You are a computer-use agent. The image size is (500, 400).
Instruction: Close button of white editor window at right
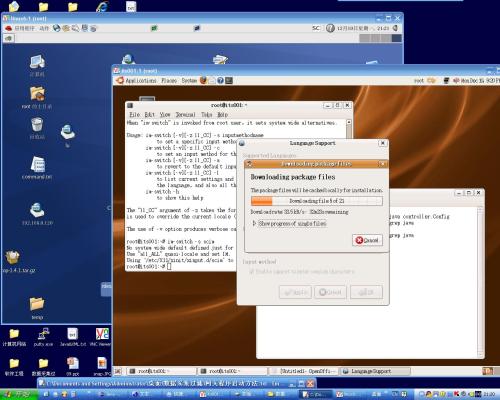478,193
